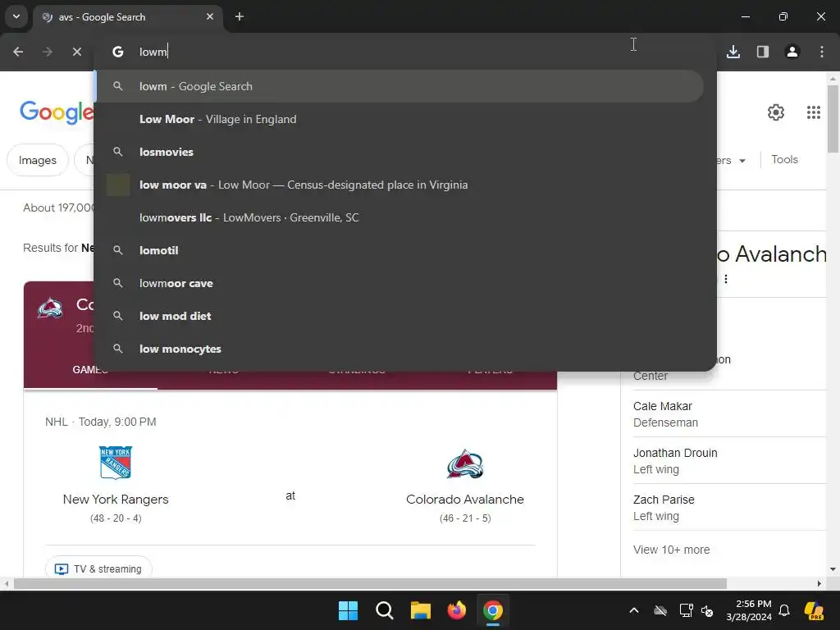Click the muted volume tray icon

[707, 610]
